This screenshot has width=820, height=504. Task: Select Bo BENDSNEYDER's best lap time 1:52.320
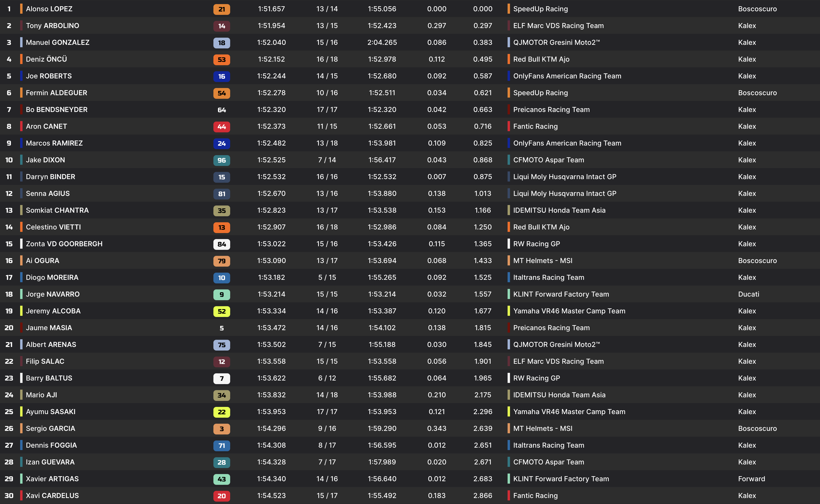click(x=271, y=110)
